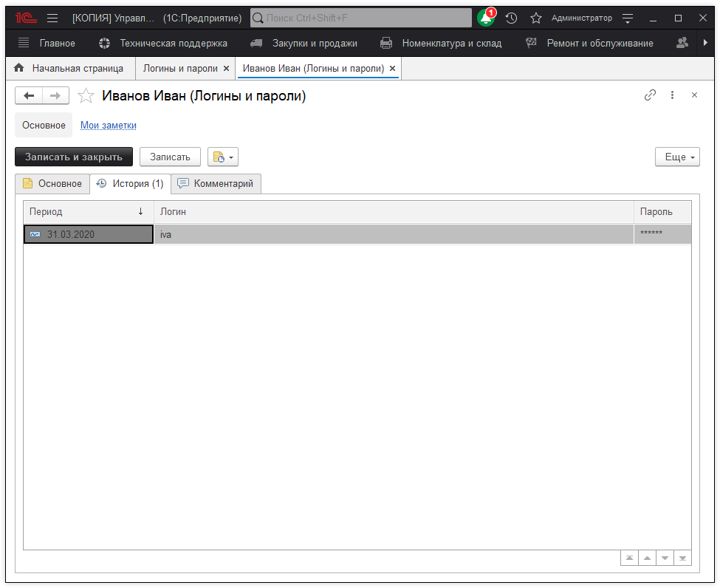Open the history clock icon in title bar

coord(511,18)
